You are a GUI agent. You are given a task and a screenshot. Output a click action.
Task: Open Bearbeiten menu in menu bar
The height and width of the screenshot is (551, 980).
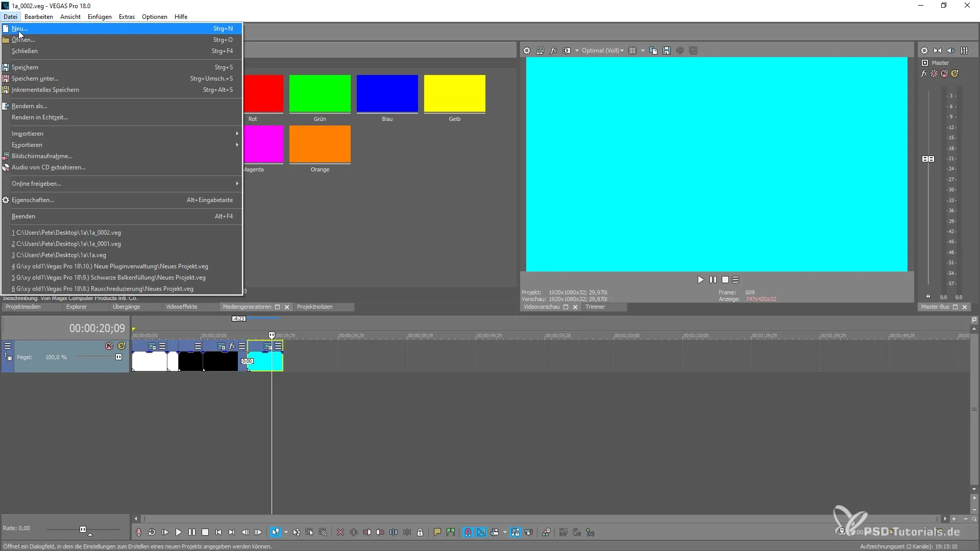38,16
